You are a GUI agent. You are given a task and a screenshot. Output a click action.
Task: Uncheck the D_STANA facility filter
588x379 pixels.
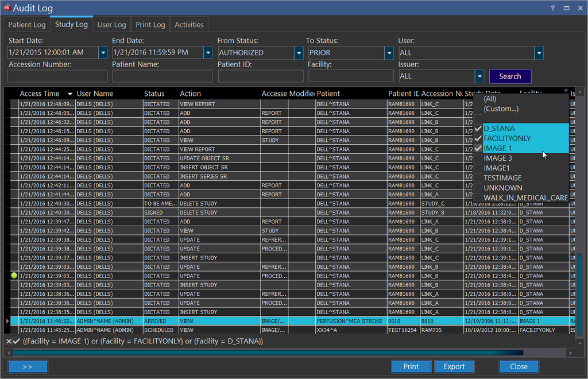pos(478,129)
